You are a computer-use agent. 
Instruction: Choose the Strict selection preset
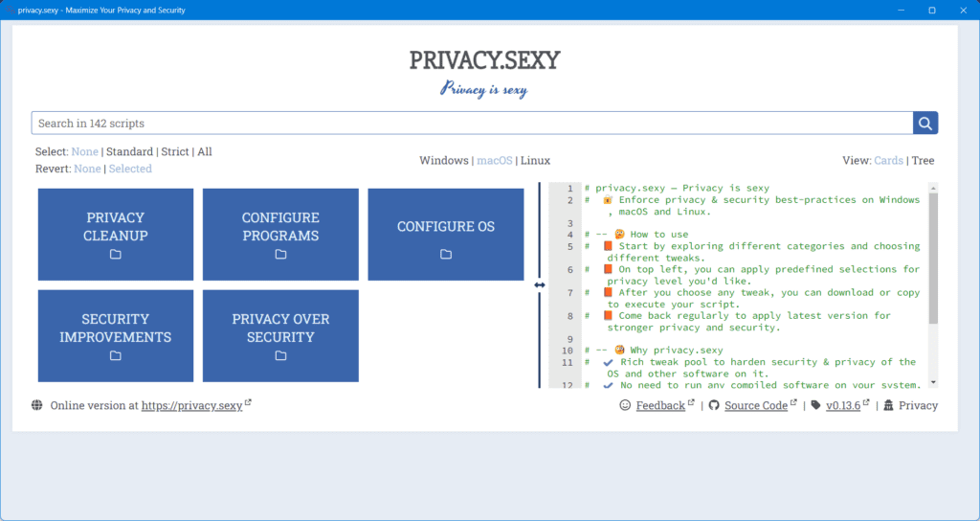pos(175,151)
